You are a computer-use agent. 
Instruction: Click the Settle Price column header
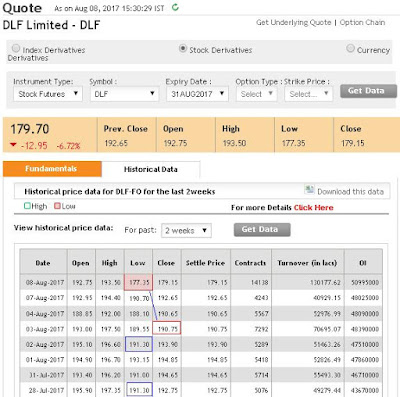tap(206, 263)
